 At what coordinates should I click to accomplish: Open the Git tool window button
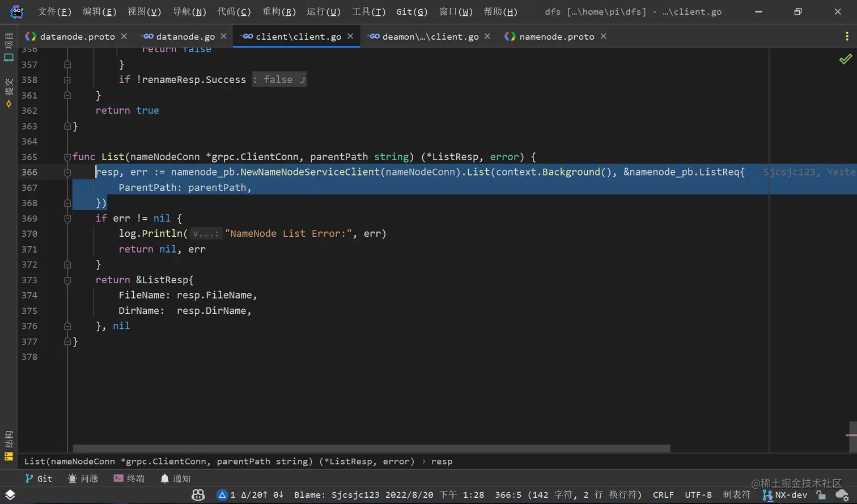pyautogui.click(x=39, y=479)
